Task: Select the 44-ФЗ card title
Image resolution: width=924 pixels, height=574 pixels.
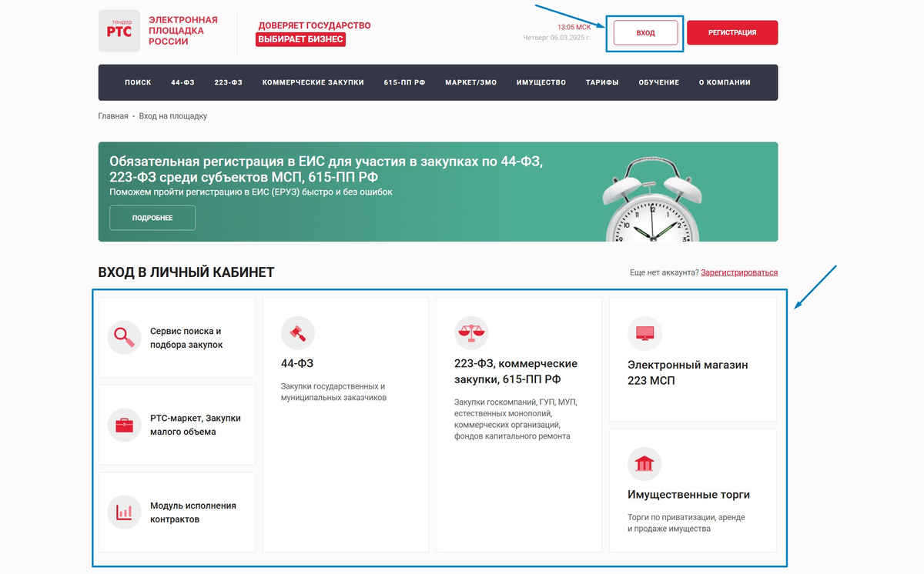Action: [x=297, y=363]
